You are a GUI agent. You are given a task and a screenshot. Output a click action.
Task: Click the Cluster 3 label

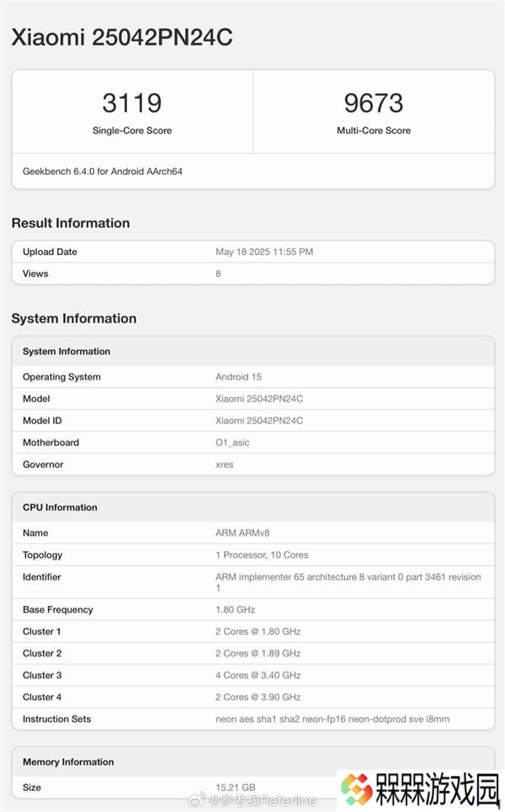point(42,676)
